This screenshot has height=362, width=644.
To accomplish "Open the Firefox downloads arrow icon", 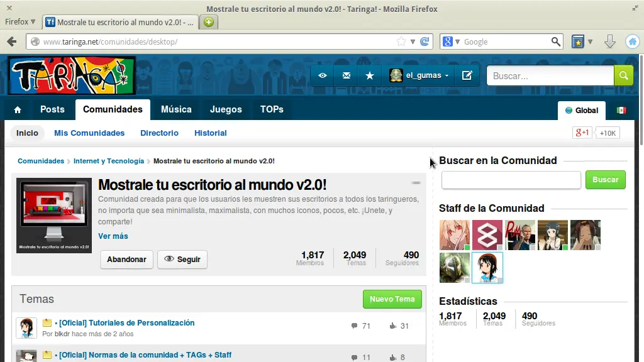I will (610, 41).
